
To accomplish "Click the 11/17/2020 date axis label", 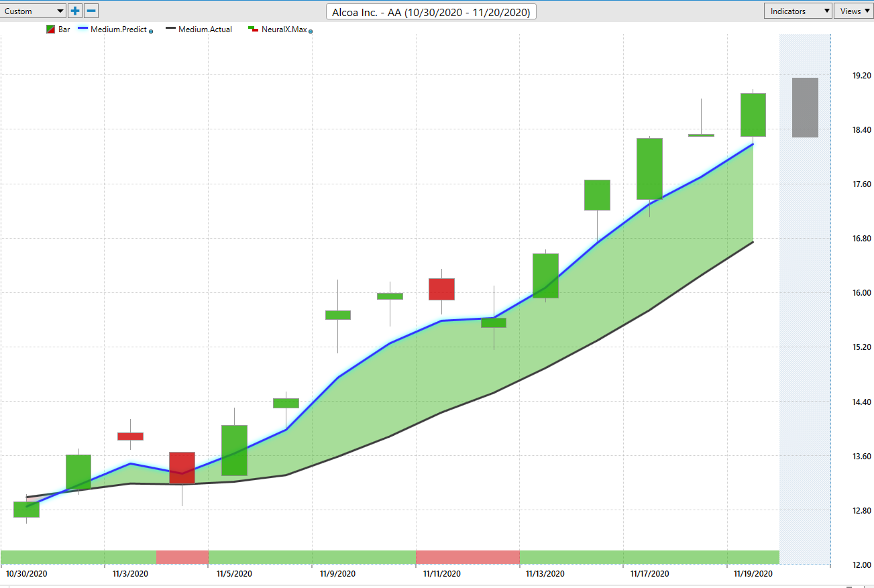I will click(x=649, y=574).
